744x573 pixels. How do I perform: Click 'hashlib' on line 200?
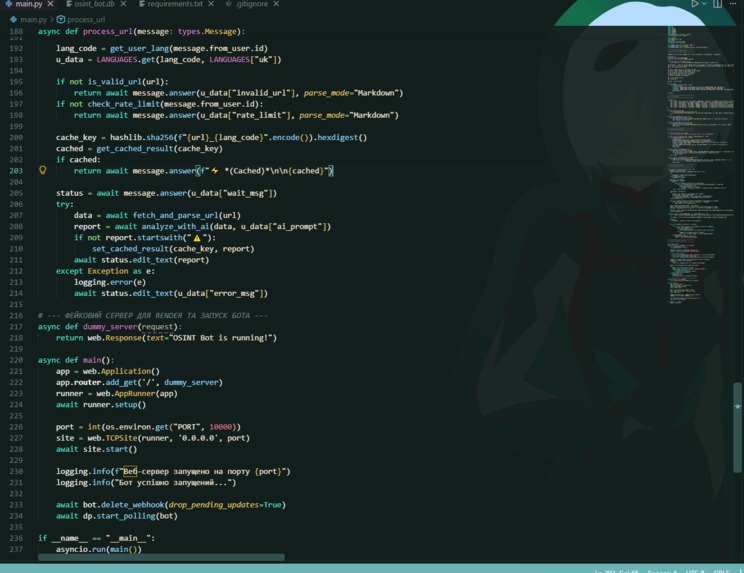click(126, 137)
